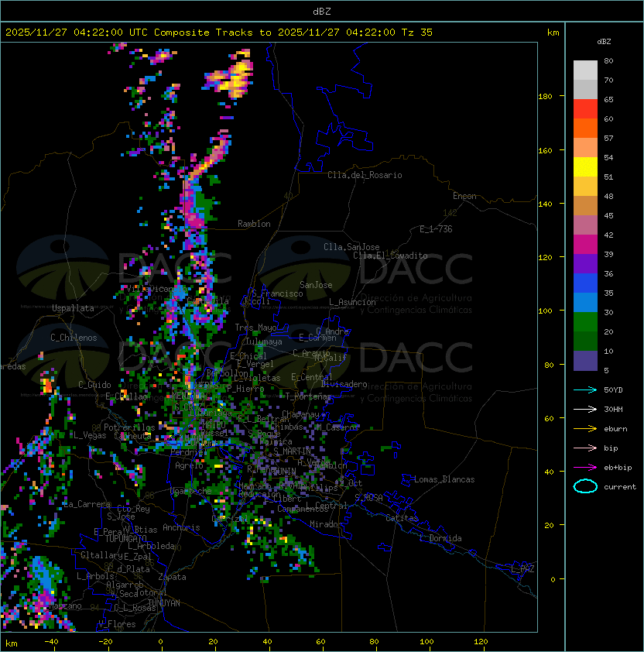
Task: Select the green 30-20 dBZ swatch
Action: coord(585,322)
